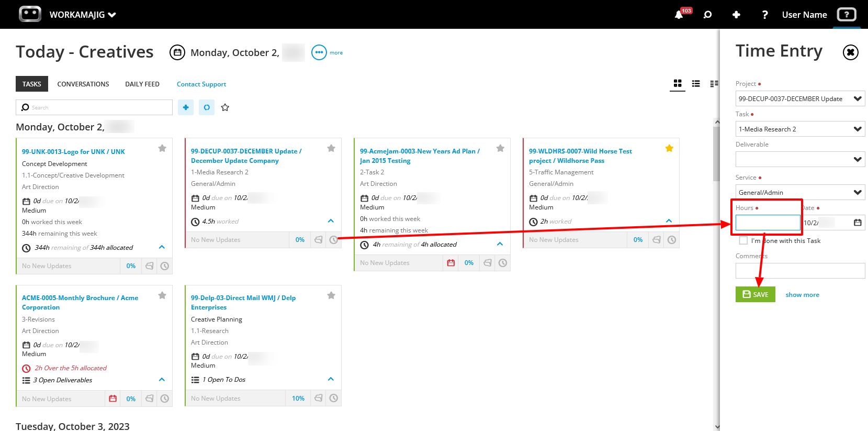Open red calendar icon on ACME-0005 card

coord(112,399)
